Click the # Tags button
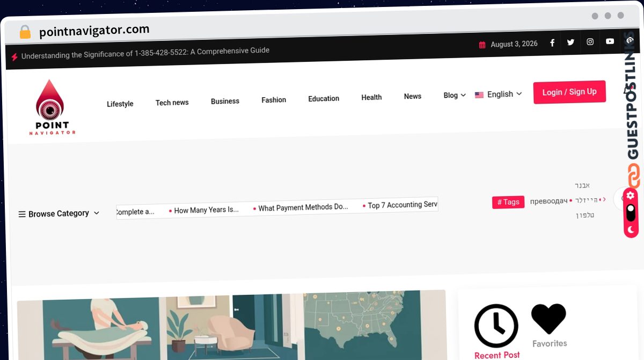This screenshot has height=360, width=644. [508, 202]
